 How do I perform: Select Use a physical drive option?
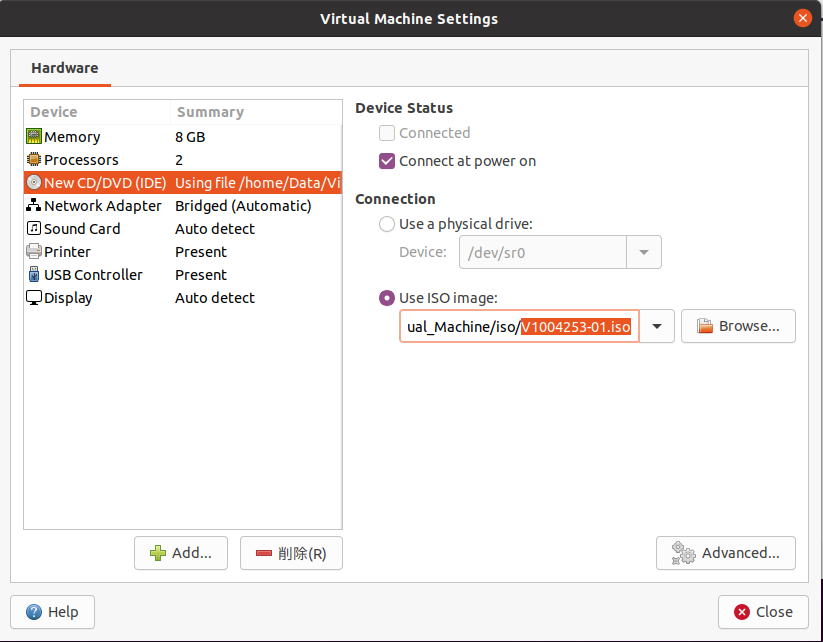coord(387,225)
